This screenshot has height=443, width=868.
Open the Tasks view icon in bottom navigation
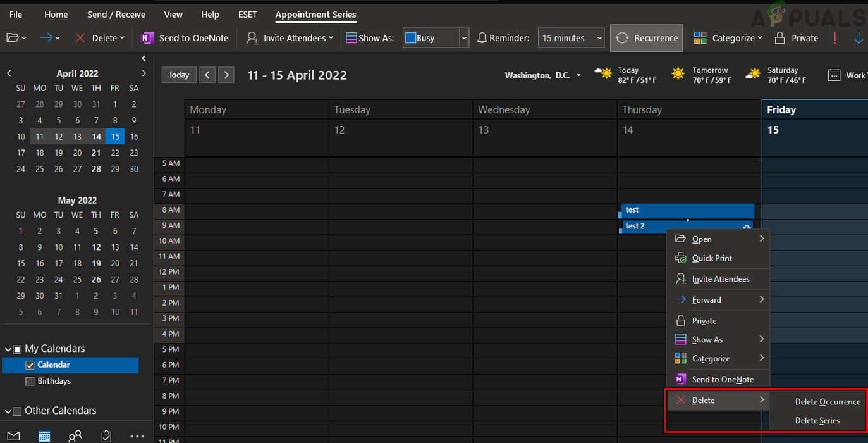(x=106, y=436)
